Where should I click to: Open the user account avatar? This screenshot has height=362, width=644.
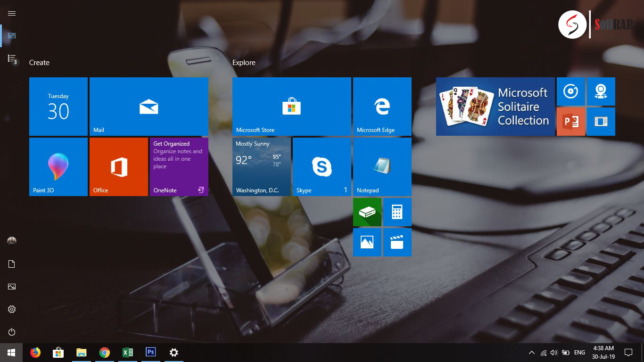click(12, 241)
